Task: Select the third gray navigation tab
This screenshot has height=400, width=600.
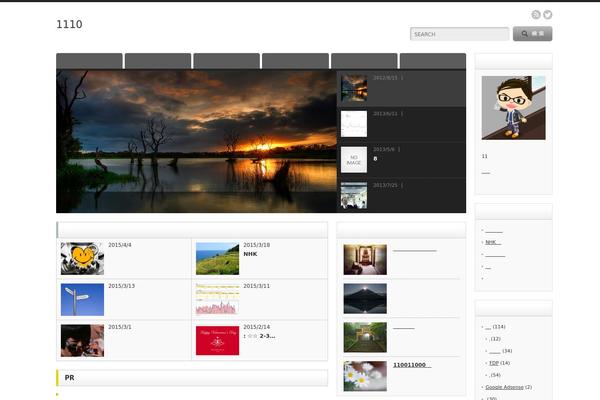Action: pos(227,61)
